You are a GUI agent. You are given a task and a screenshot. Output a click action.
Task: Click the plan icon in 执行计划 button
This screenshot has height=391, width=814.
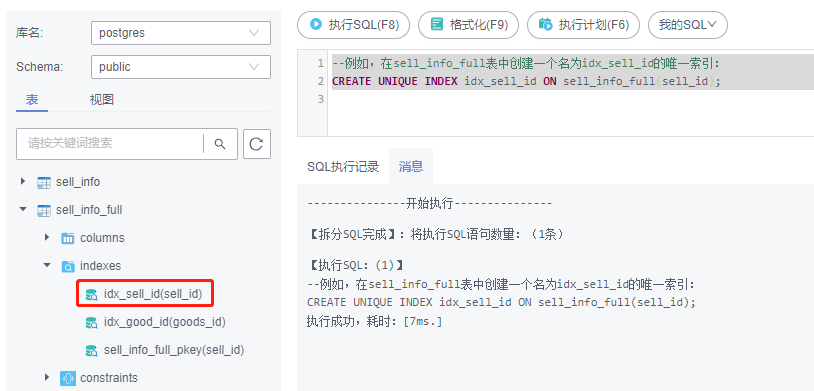(545, 24)
